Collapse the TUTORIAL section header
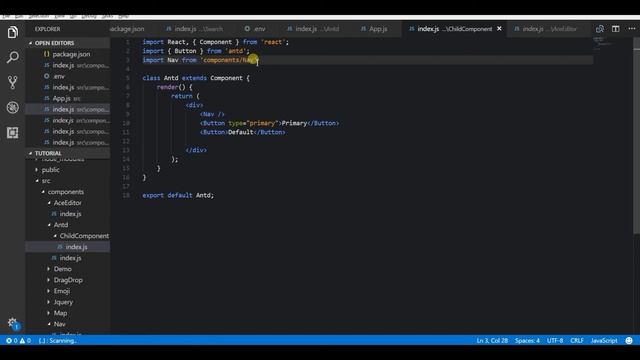Image resolution: width=640 pixels, height=360 pixels. pos(68,153)
